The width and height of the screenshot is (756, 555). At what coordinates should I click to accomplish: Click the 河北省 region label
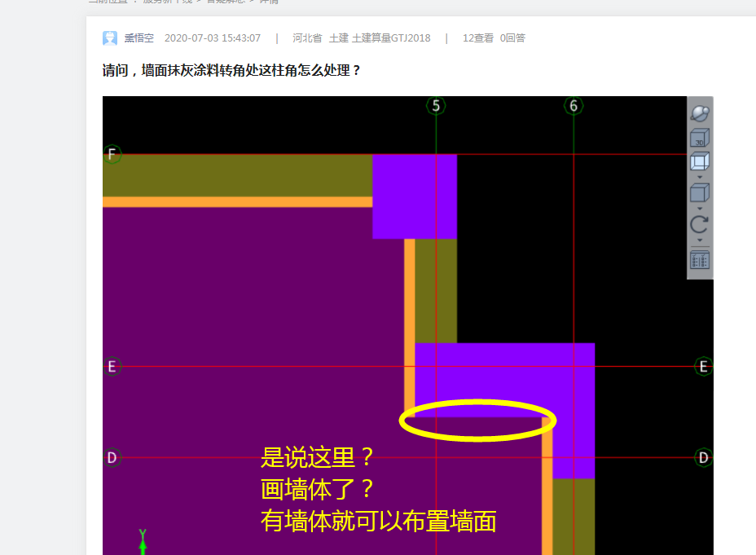coord(307,38)
